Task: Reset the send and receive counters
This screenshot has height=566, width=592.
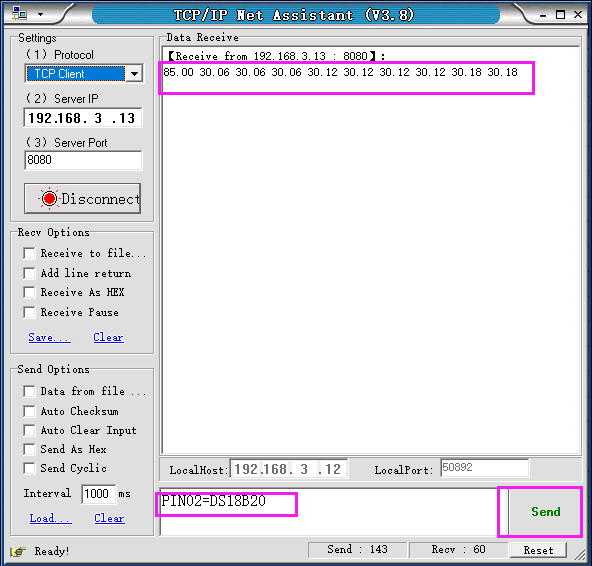Action: pyautogui.click(x=538, y=550)
